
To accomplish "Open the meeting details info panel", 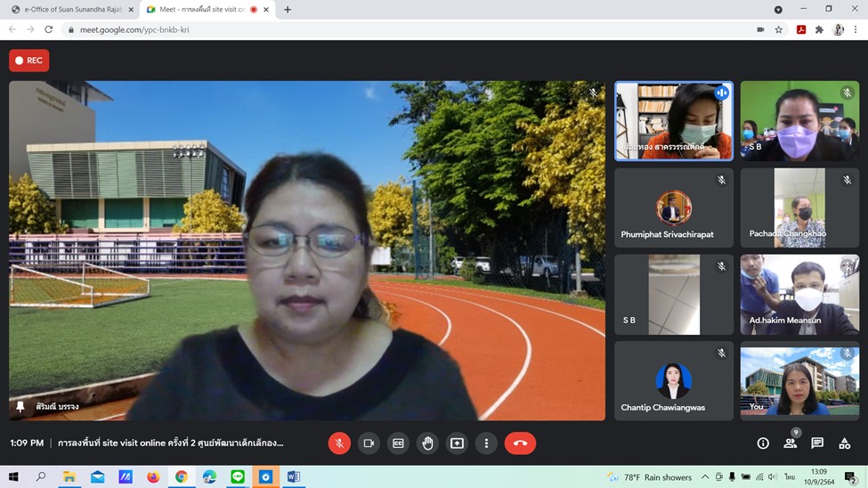I will [x=763, y=443].
